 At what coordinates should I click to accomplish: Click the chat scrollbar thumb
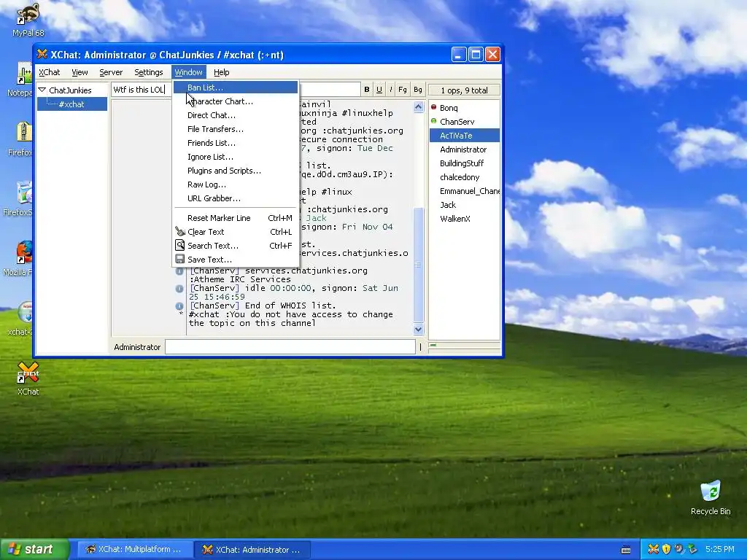point(418,265)
